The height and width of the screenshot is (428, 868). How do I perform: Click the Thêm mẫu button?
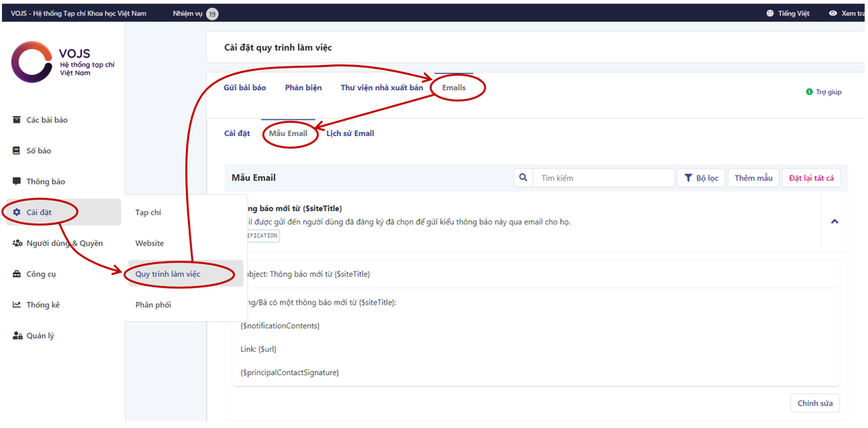[754, 177]
